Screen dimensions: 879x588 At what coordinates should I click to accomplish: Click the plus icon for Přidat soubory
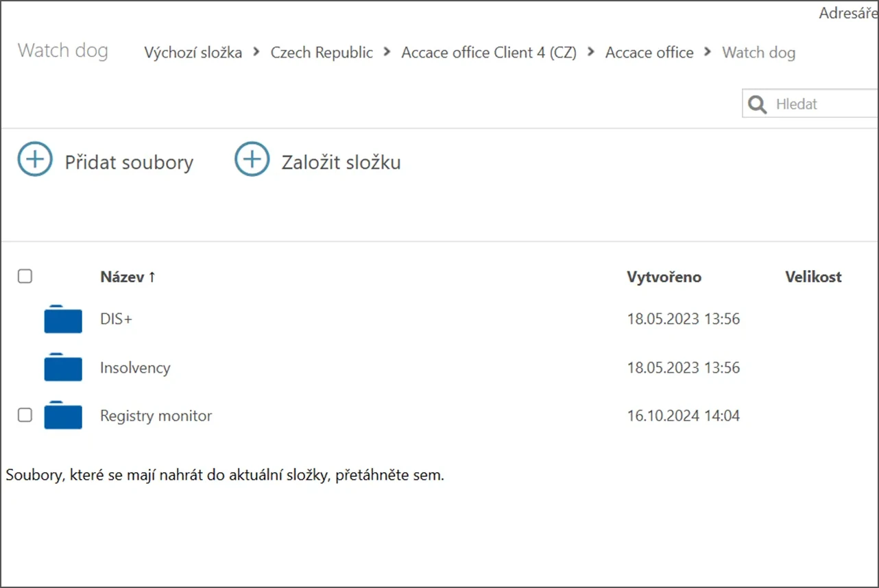click(35, 160)
